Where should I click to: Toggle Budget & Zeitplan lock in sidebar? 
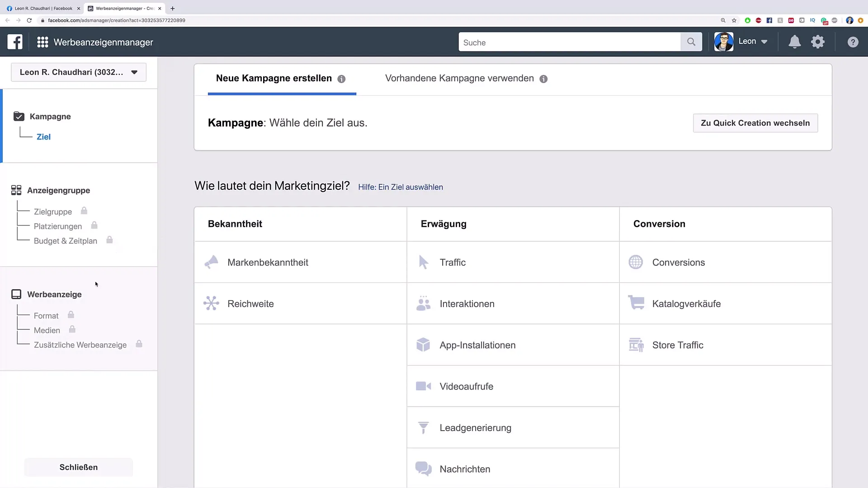point(110,240)
